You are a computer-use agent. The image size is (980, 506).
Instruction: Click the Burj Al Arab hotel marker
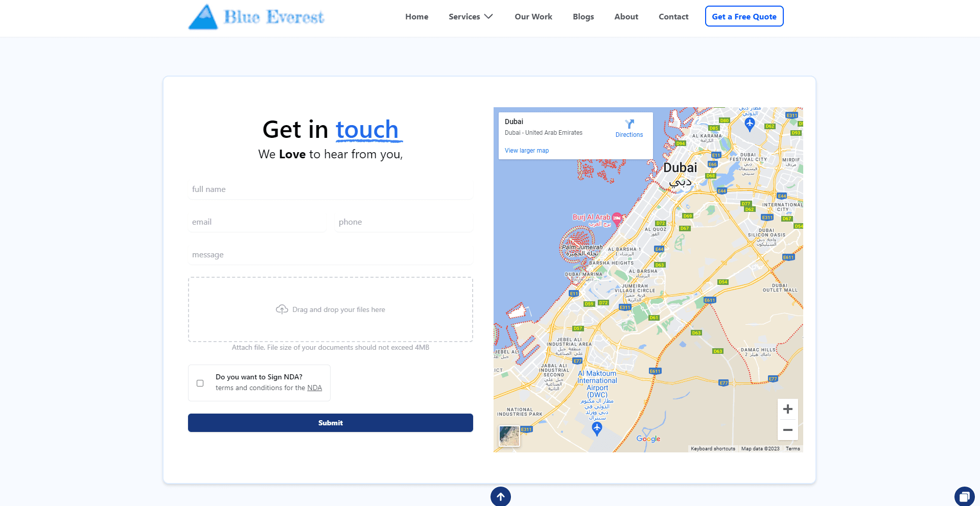(x=617, y=219)
